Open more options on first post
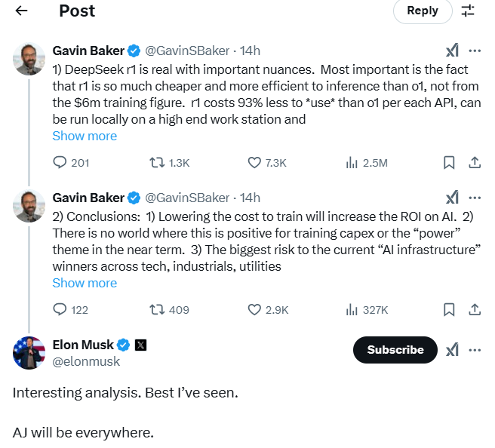The image size is (495, 448). (475, 51)
